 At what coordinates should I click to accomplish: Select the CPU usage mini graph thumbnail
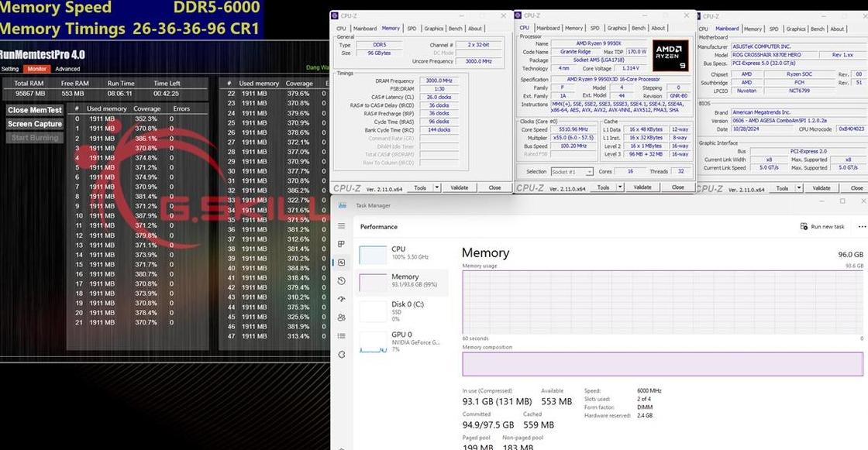(x=373, y=255)
